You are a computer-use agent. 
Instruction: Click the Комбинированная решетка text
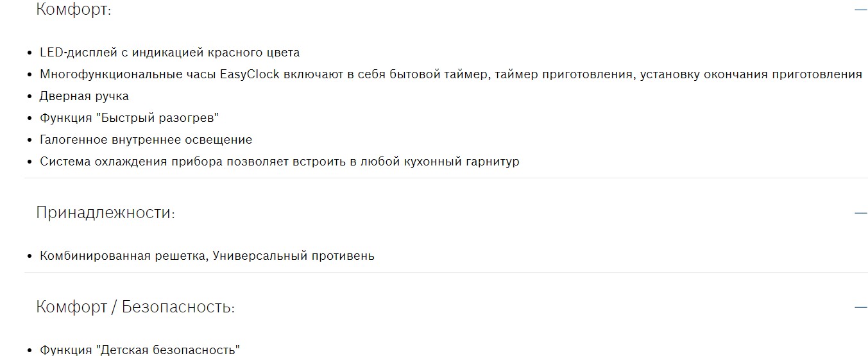pos(123,256)
